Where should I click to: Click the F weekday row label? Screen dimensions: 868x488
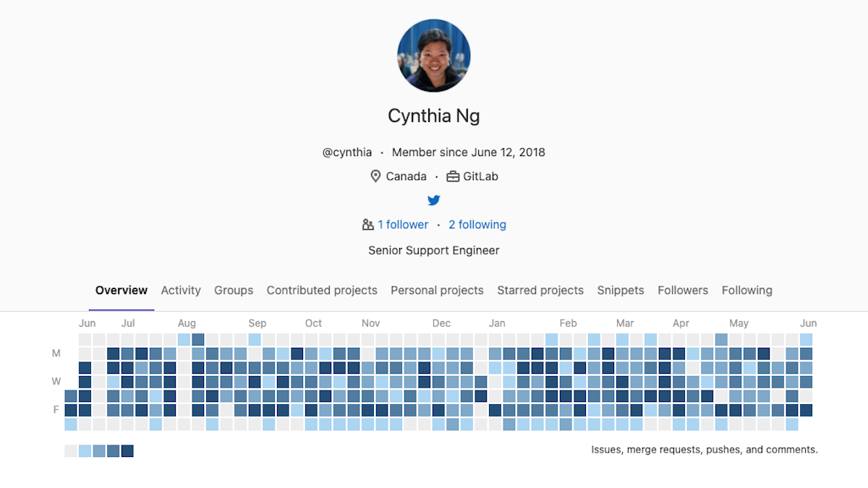[x=56, y=410]
